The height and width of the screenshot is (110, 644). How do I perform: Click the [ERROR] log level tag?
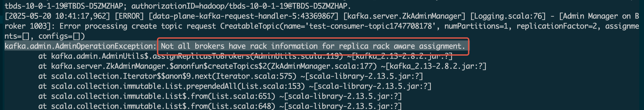coord(129,16)
